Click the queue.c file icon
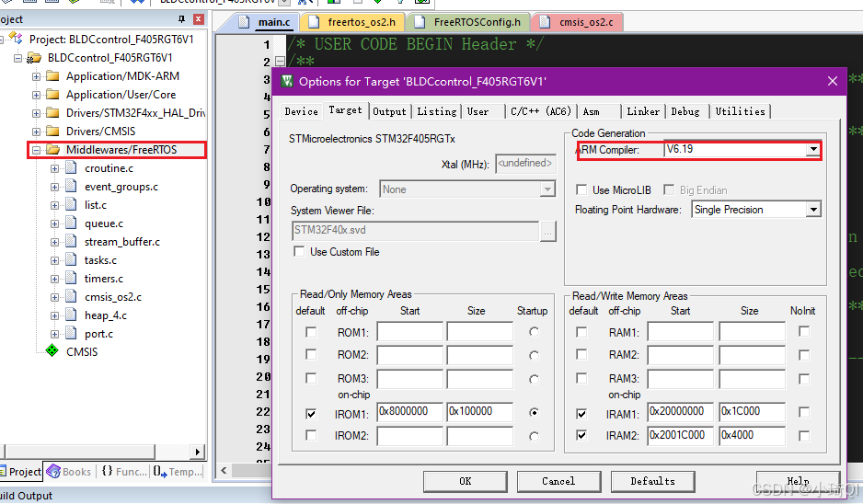863x504 pixels. point(71,223)
